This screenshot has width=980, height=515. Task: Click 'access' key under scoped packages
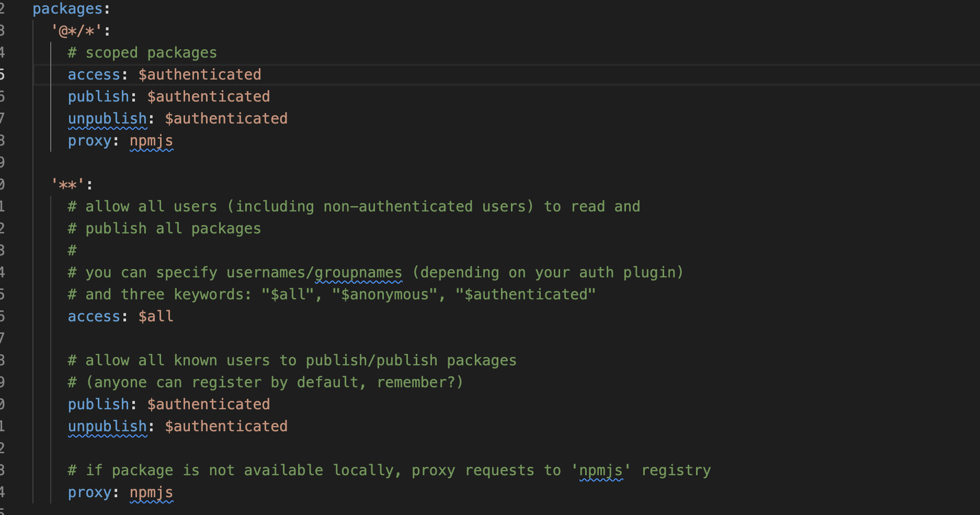pyautogui.click(x=94, y=75)
